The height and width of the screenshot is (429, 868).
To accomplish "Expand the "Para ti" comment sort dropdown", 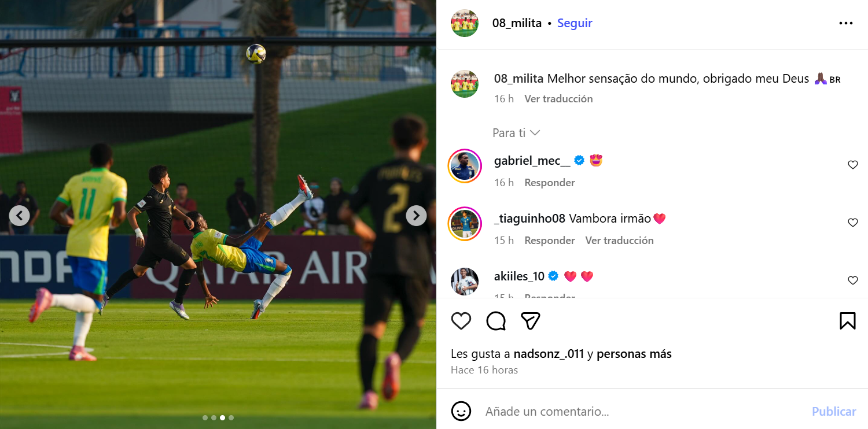I will (516, 133).
